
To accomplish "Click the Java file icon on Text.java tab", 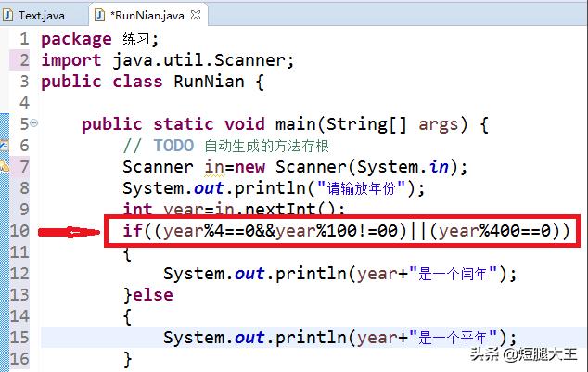I will click(7, 15).
